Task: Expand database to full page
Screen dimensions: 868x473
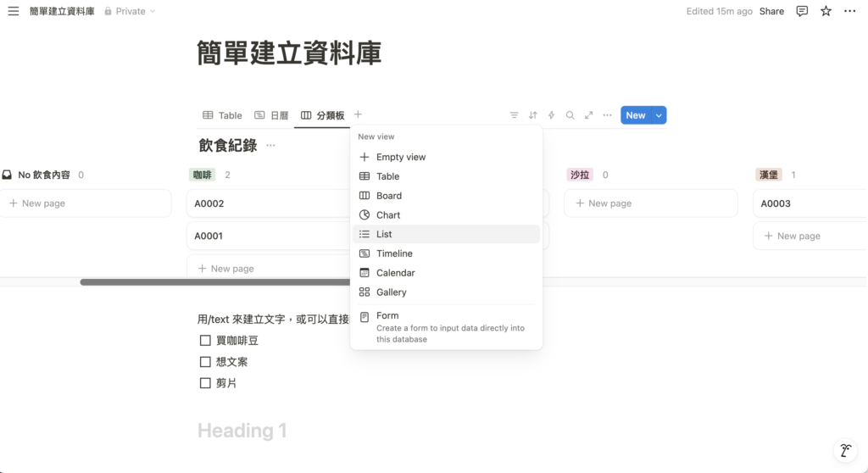Action: [589, 115]
